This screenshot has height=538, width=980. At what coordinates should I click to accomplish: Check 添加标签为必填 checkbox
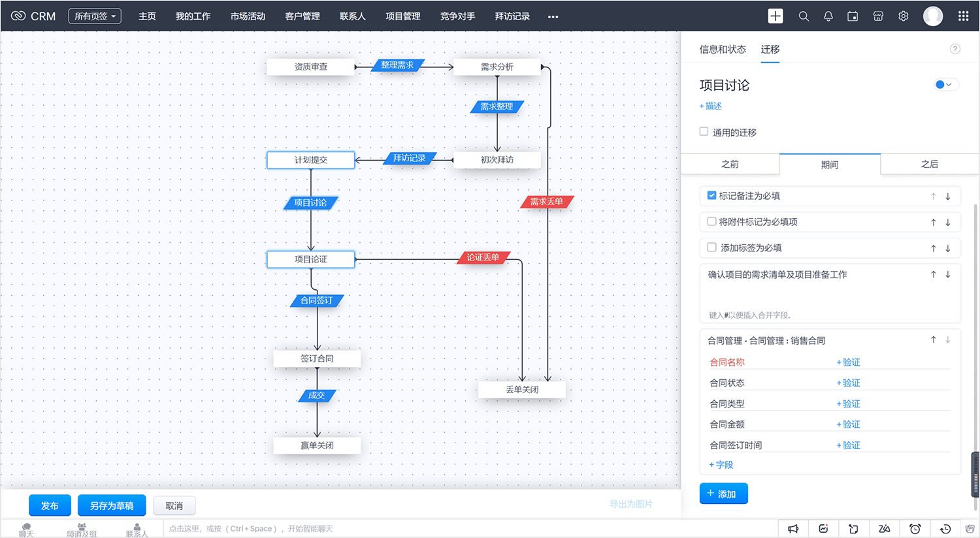(x=712, y=247)
